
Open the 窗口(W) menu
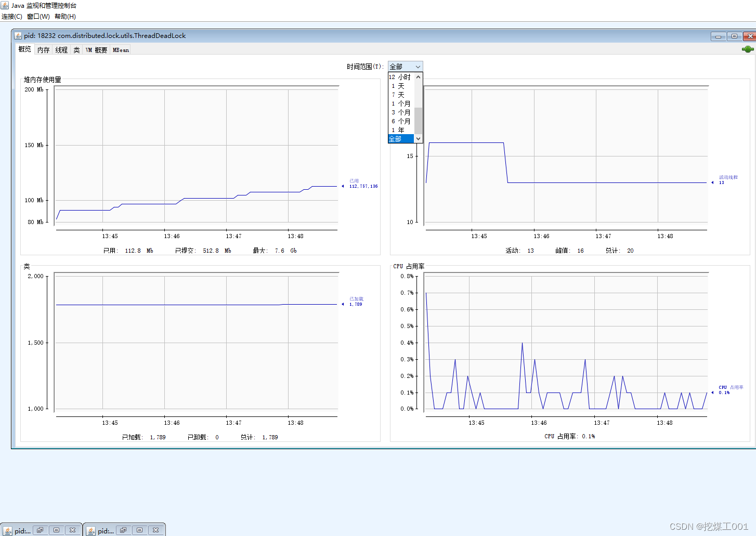[x=38, y=17]
